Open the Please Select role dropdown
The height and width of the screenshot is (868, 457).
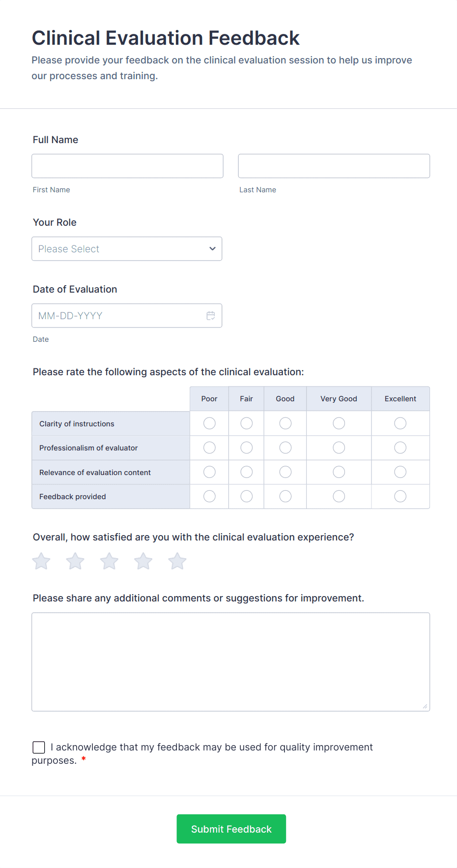tap(127, 249)
